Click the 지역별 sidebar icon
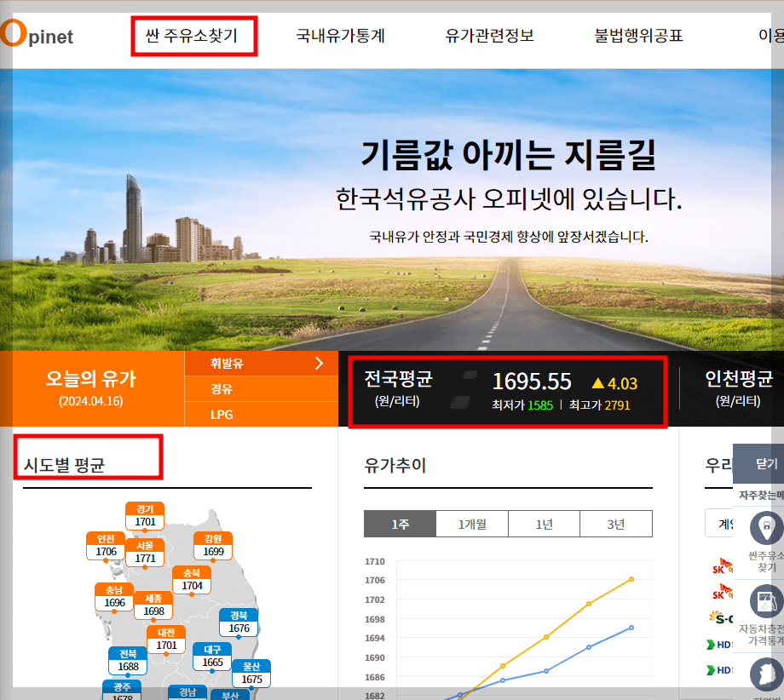 [766, 673]
